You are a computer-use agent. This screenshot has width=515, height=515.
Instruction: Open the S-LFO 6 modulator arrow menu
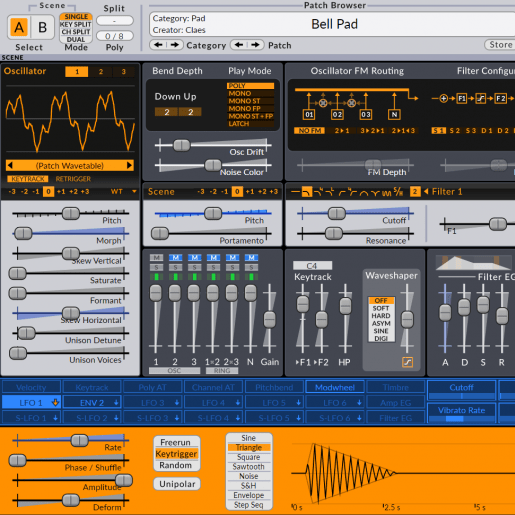(x=359, y=418)
